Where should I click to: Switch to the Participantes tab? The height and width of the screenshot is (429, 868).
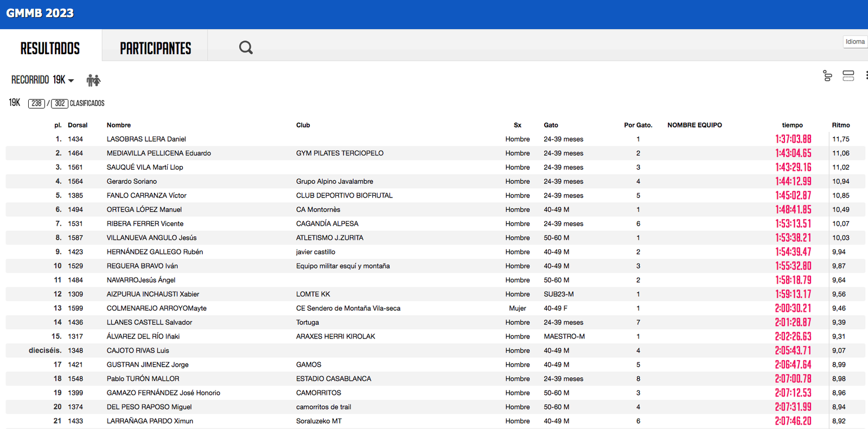155,48
